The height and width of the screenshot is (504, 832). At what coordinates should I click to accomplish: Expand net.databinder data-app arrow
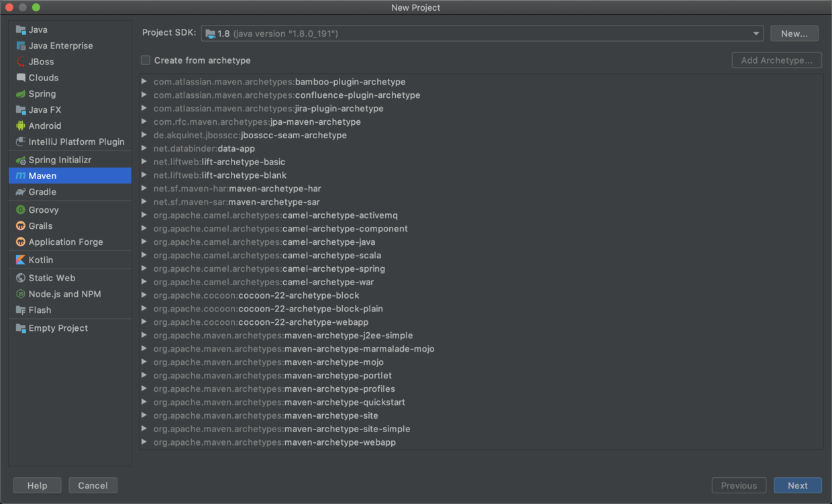tap(144, 148)
